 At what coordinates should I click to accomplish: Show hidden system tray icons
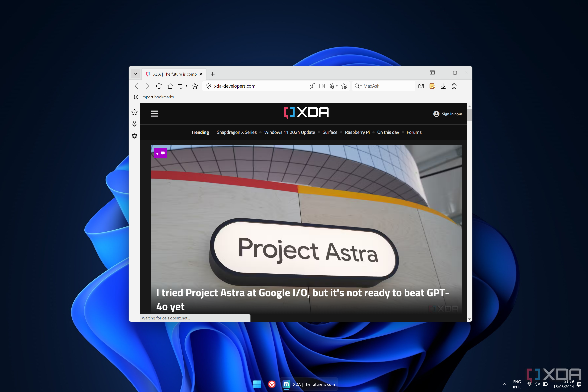point(504,384)
